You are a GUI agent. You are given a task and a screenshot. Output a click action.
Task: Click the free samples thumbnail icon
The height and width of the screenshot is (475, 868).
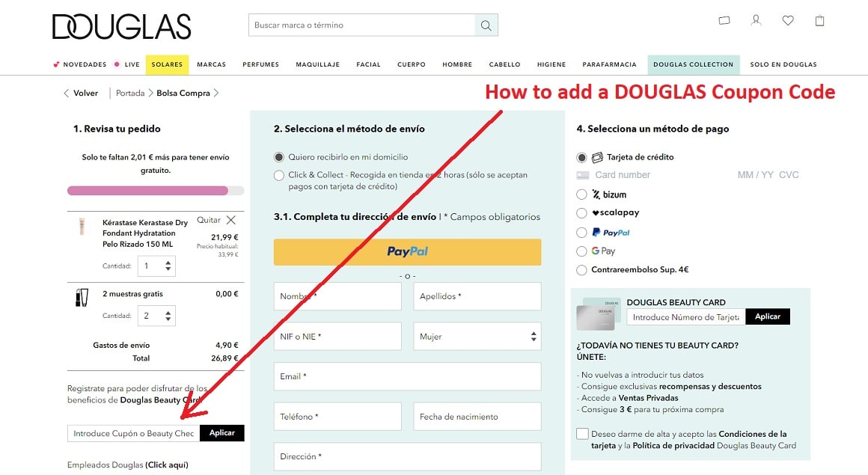point(82,297)
